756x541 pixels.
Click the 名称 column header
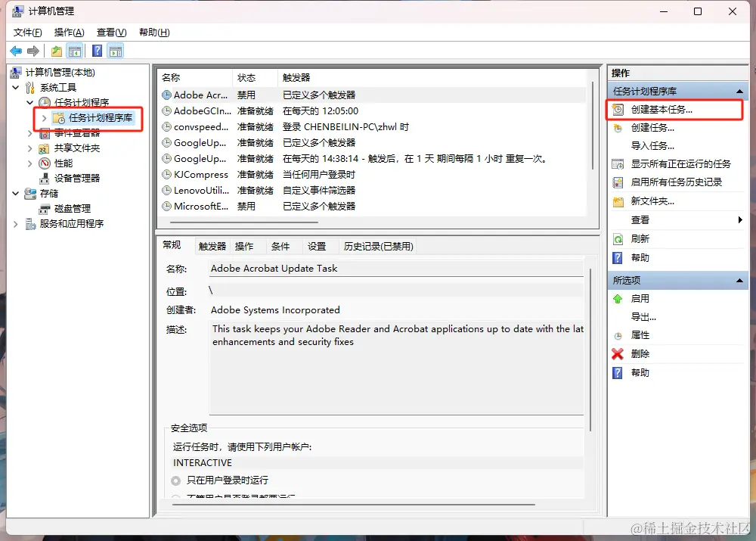[195, 78]
